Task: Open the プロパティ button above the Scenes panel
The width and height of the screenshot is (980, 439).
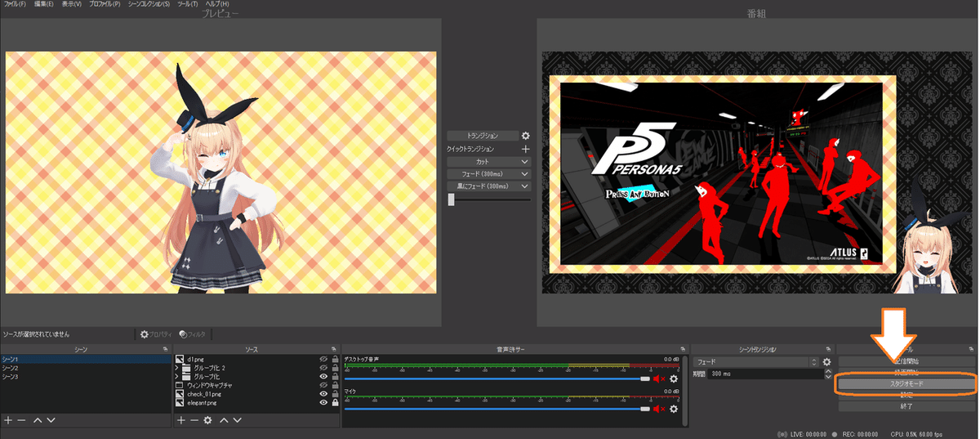Action: pyautogui.click(x=155, y=334)
